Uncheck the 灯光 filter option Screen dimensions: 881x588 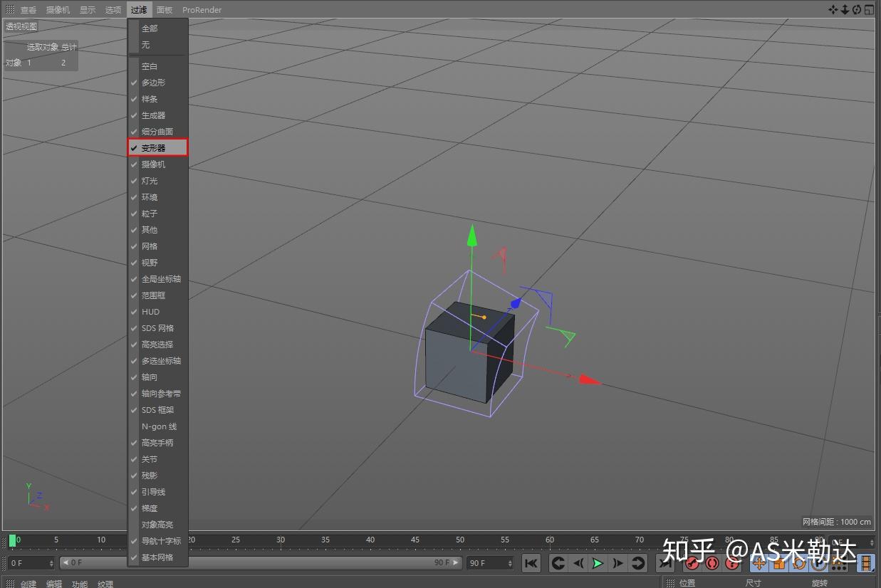(150, 180)
